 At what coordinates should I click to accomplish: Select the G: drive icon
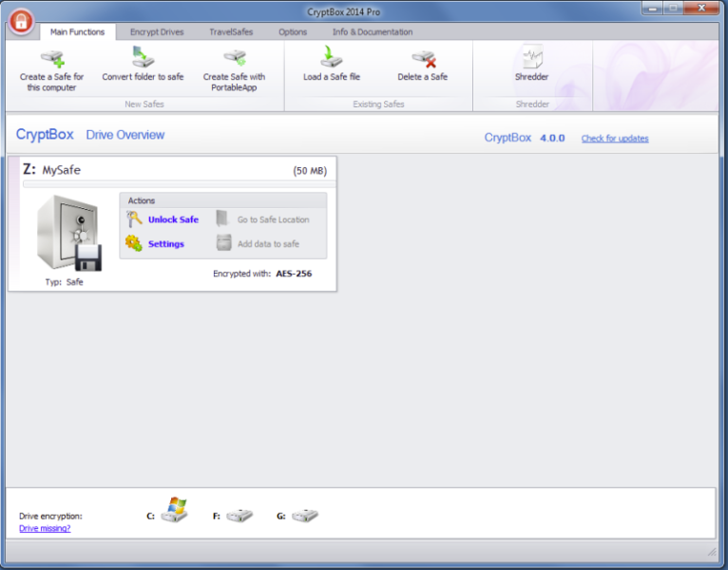(304, 515)
